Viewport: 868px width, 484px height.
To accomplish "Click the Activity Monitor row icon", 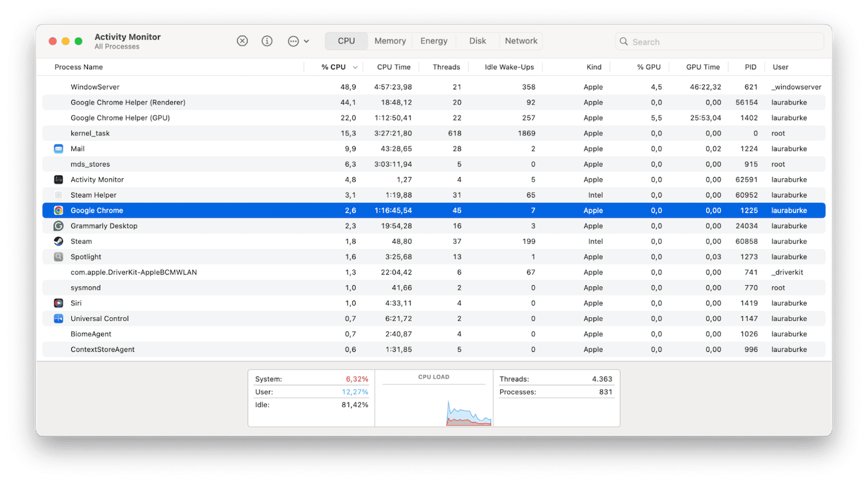I will [58, 180].
